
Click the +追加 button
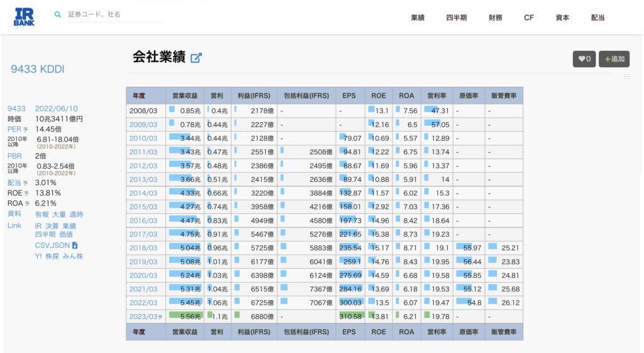pos(614,59)
